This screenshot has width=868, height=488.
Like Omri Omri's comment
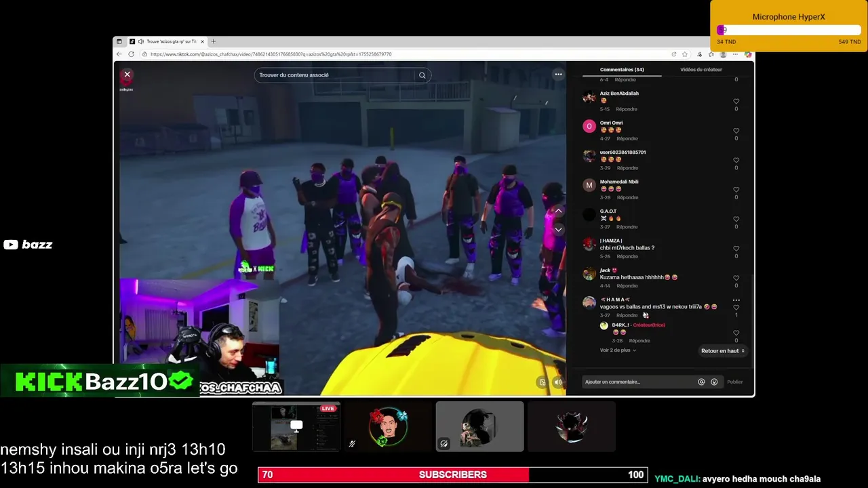pyautogui.click(x=736, y=131)
